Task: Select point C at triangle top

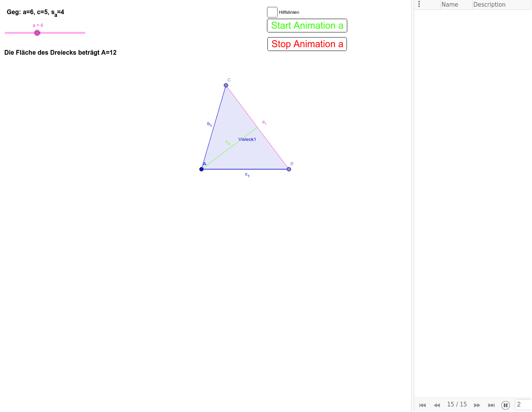Action: coord(226,85)
